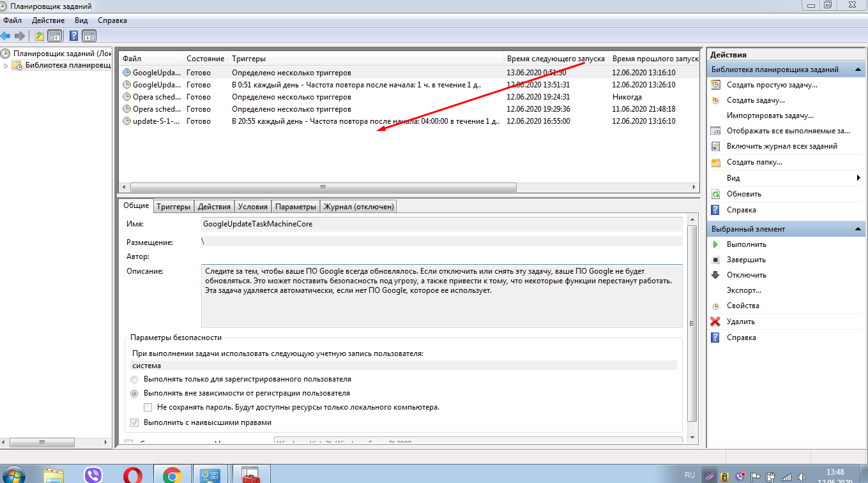Toggle 'Выполнить с наивысшими правами' checkbox
The image size is (868, 483).
tap(134, 422)
